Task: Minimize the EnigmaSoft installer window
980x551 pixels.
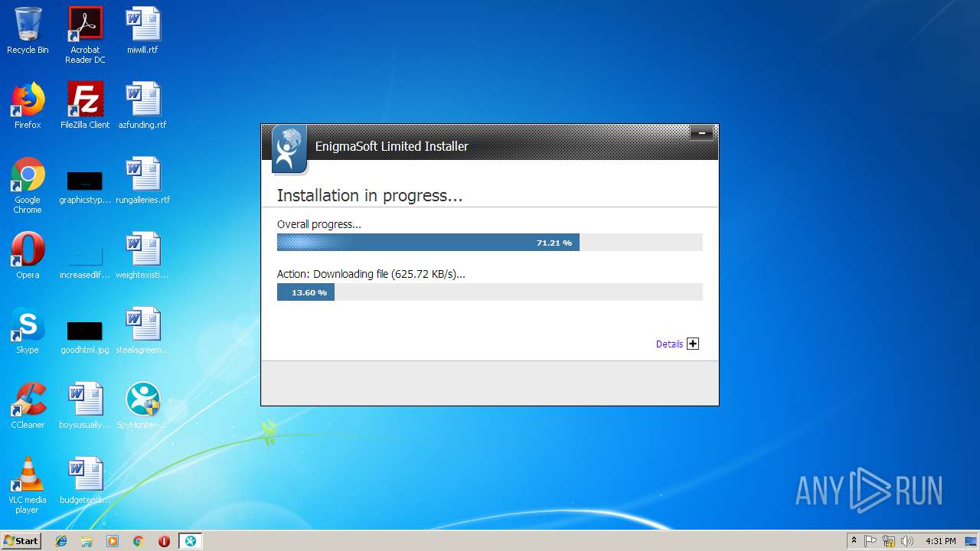Action: click(701, 133)
